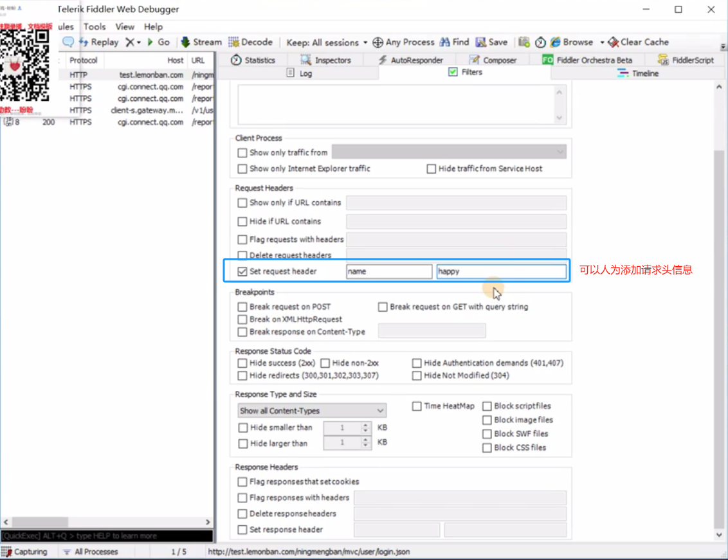The width and height of the screenshot is (728, 560).
Task: Click the Decode grid icon
Action: click(233, 42)
